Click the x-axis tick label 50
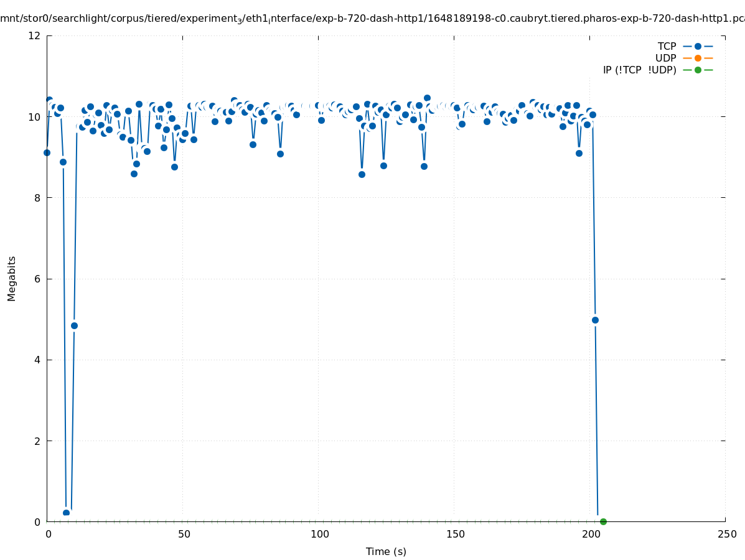The height and width of the screenshot is (560, 745). click(x=184, y=534)
